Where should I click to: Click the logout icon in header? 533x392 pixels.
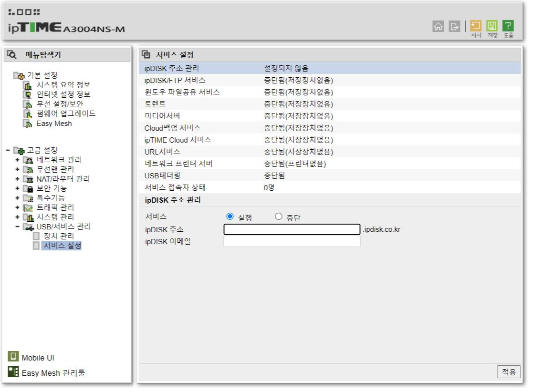[454, 26]
